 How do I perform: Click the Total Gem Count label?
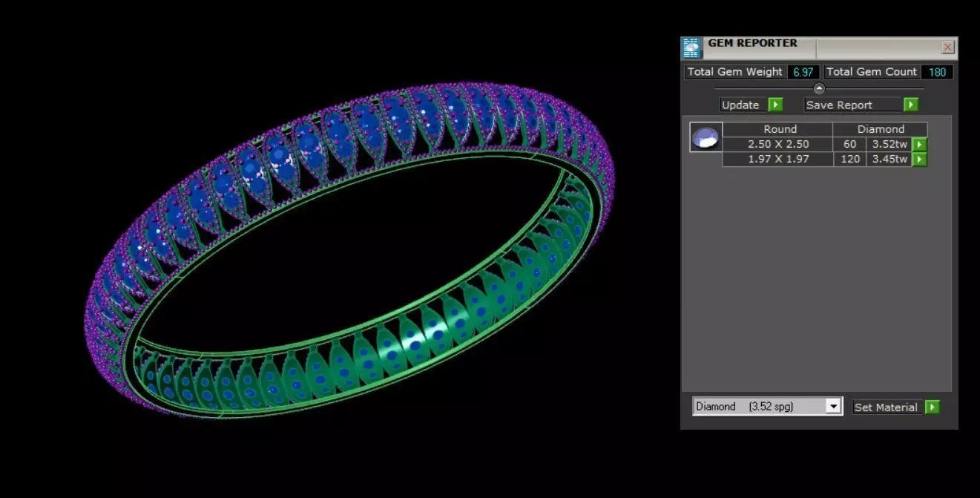[871, 72]
